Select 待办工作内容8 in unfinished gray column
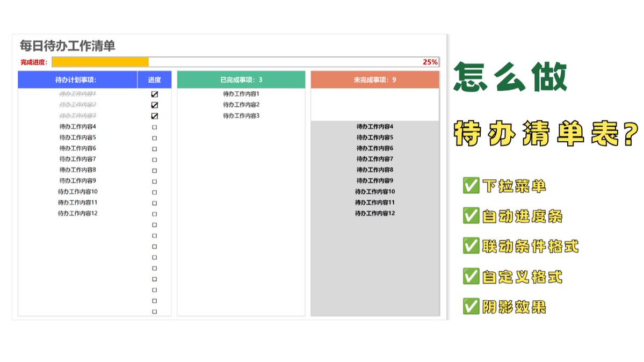Screen dimensions: 644x362 pyautogui.click(x=375, y=170)
